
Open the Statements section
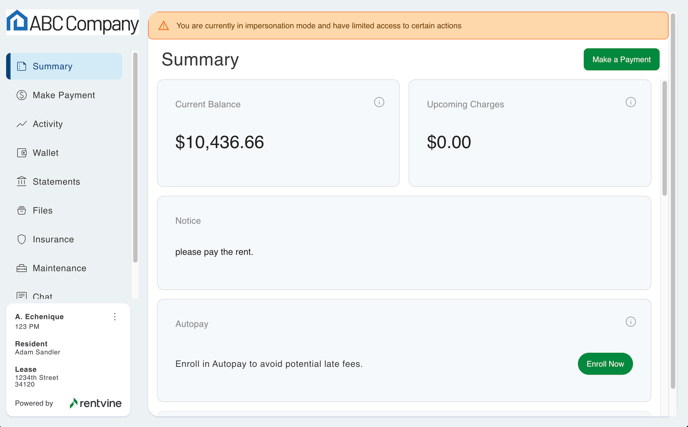click(56, 182)
